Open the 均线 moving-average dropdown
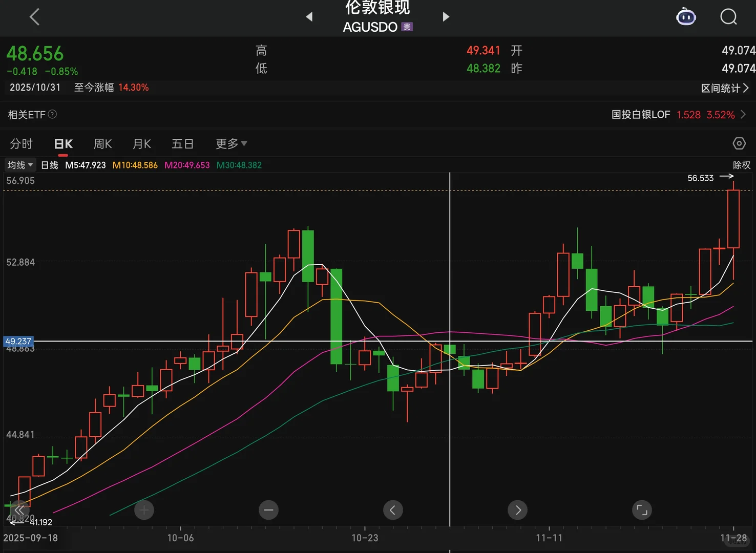Screen dimensions: 756x553 tap(19, 165)
